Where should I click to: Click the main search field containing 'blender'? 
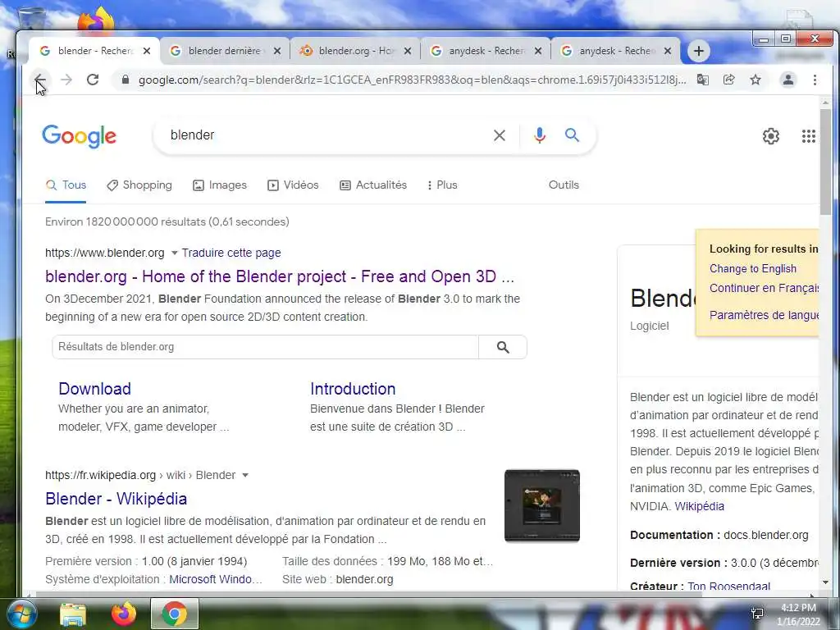(326, 135)
